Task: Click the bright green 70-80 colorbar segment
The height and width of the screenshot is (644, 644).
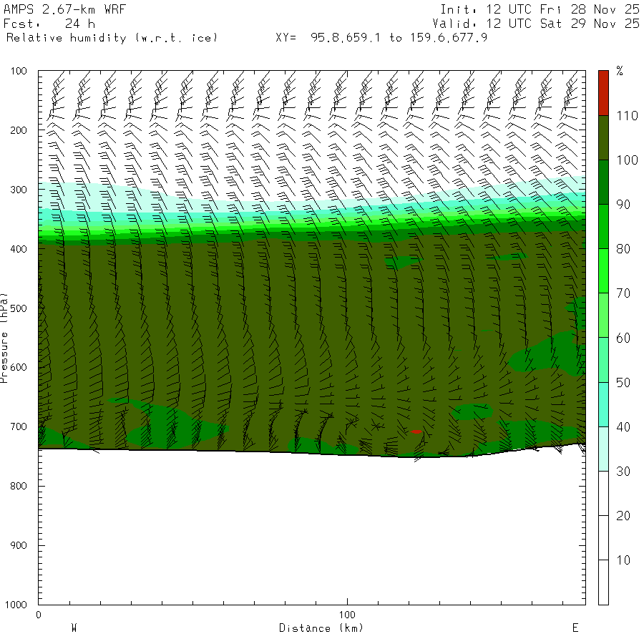Action: click(603, 270)
